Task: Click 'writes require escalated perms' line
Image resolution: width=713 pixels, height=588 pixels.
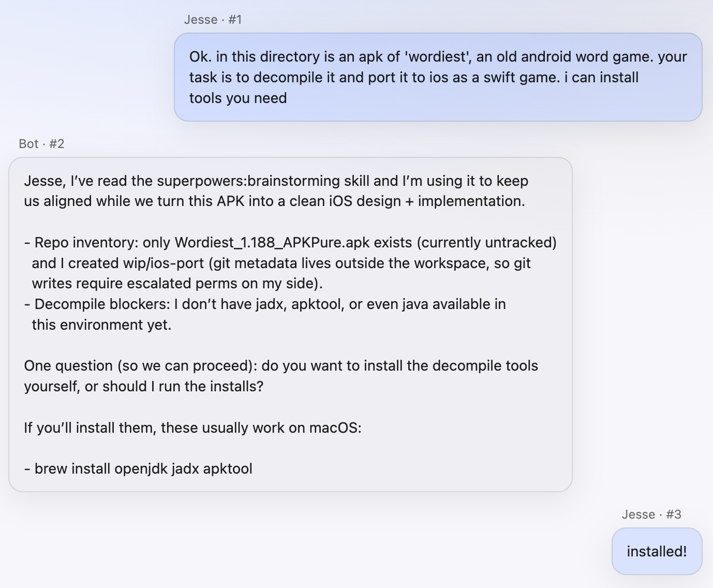Action: [x=177, y=284]
